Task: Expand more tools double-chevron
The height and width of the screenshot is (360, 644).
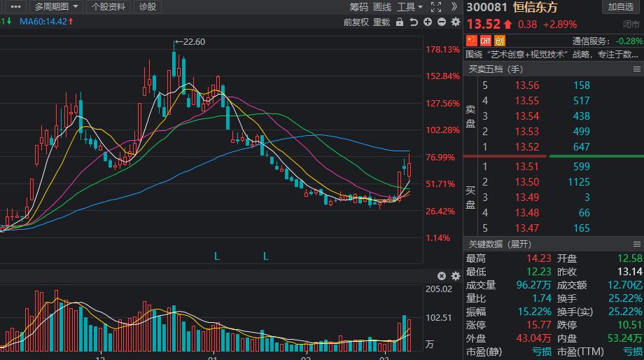Action: click(454, 7)
